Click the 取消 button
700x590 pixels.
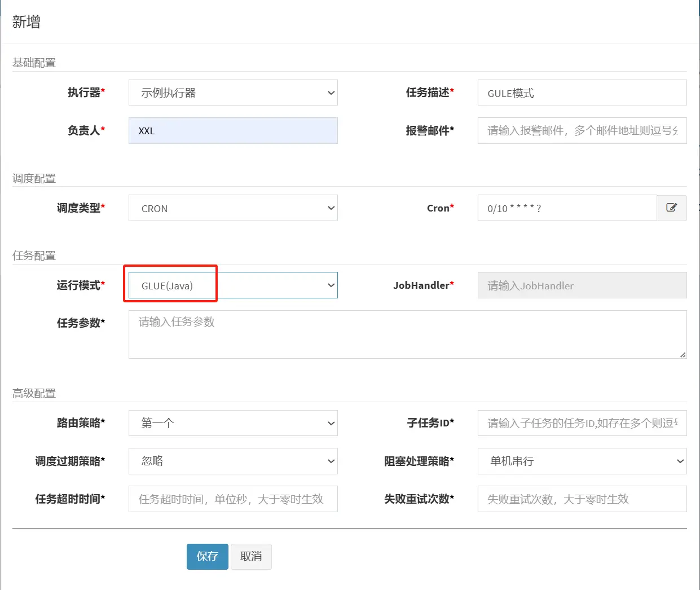(251, 557)
